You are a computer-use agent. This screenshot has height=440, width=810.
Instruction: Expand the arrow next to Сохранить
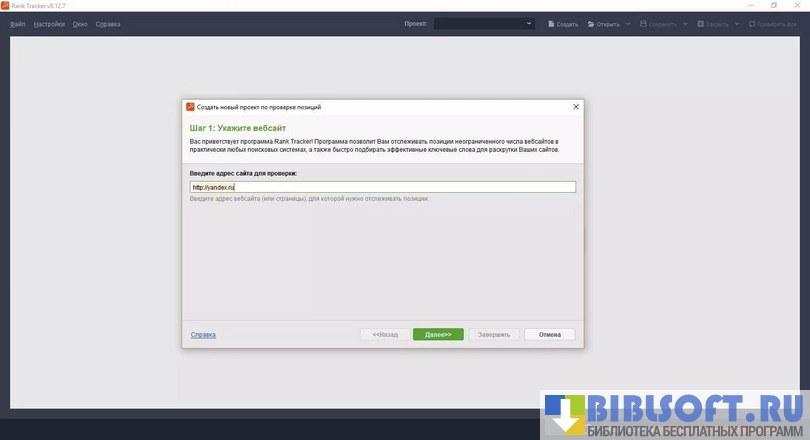685,23
